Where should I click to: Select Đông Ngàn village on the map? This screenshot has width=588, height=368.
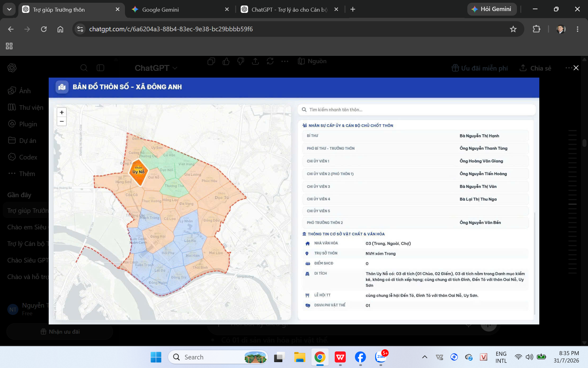(158, 283)
